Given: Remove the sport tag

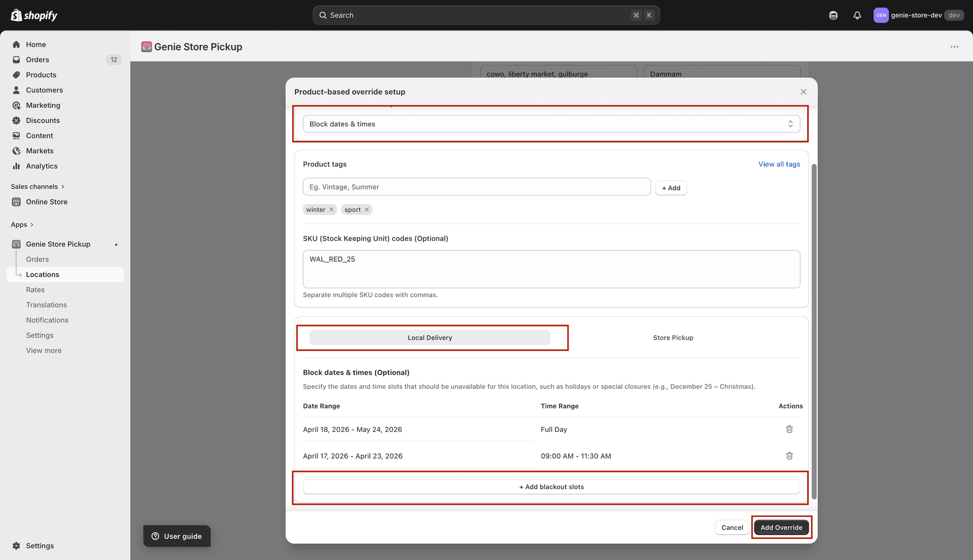Looking at the screenshot, I should [x=366, y=210].
